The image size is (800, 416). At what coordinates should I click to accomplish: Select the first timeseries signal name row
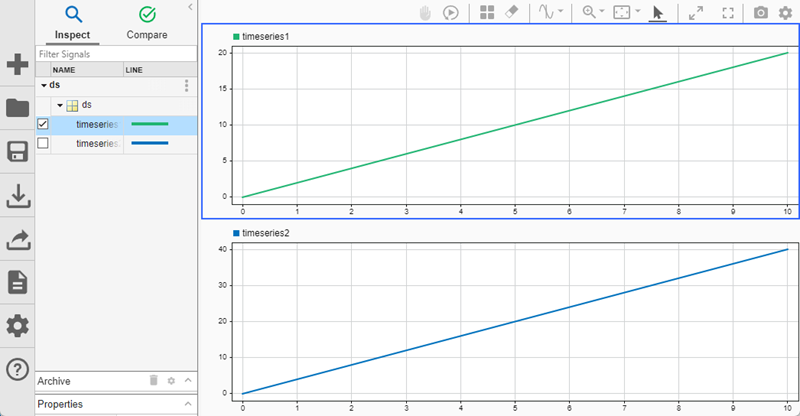(x=97, y=125)
